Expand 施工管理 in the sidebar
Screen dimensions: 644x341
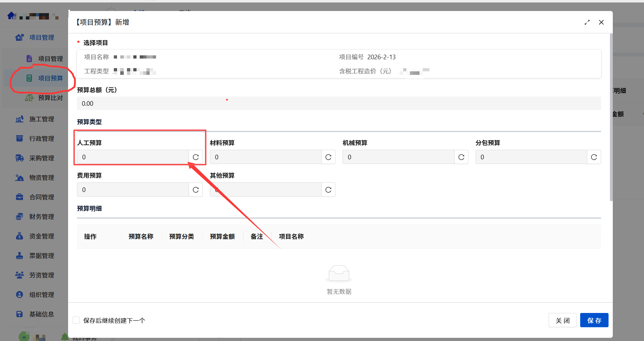tap(41, 119)
